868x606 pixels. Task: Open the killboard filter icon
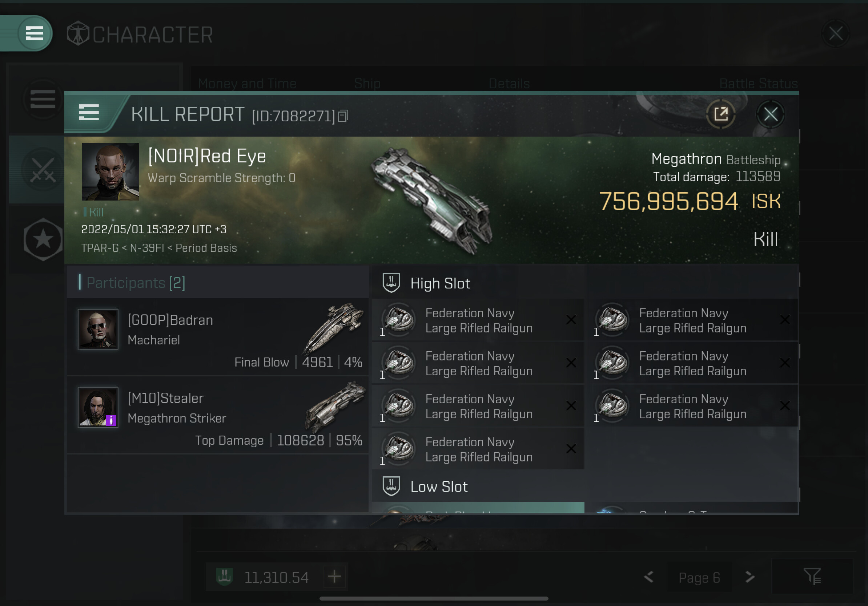pyautogui.click(x=812, y=576)
